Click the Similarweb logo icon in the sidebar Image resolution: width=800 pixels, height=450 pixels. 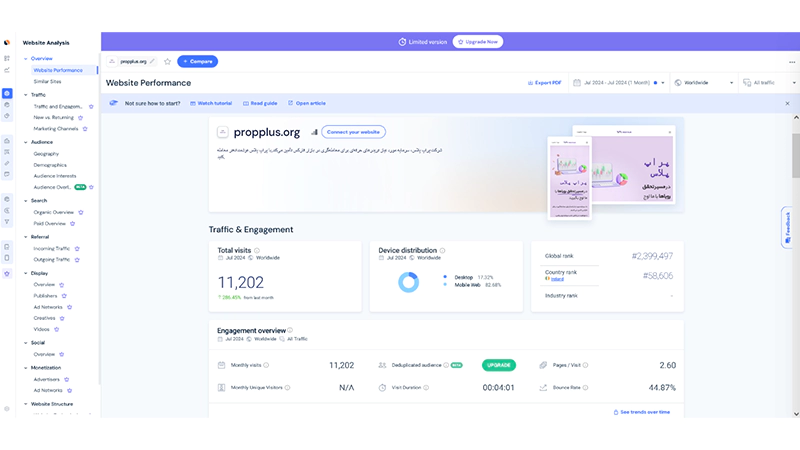pos(7,43)
